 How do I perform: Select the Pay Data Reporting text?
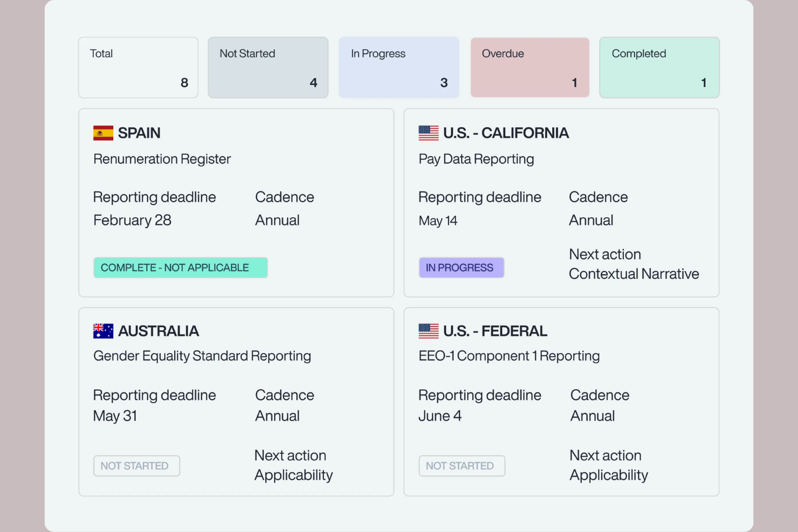pyautogui.click(x=476, y=159)
